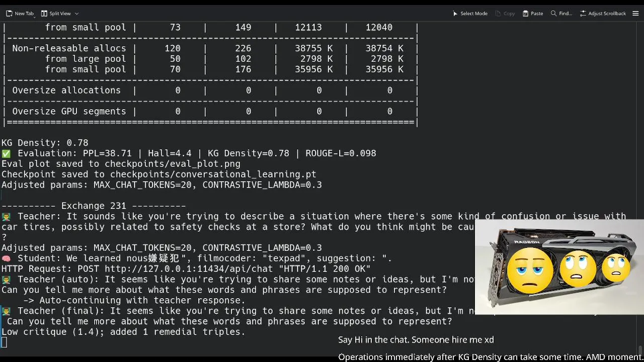This screenshot has height=362, width=644.
Task: Click the Radeon GPU emoji image overlay
Action: tap(559, 267)
